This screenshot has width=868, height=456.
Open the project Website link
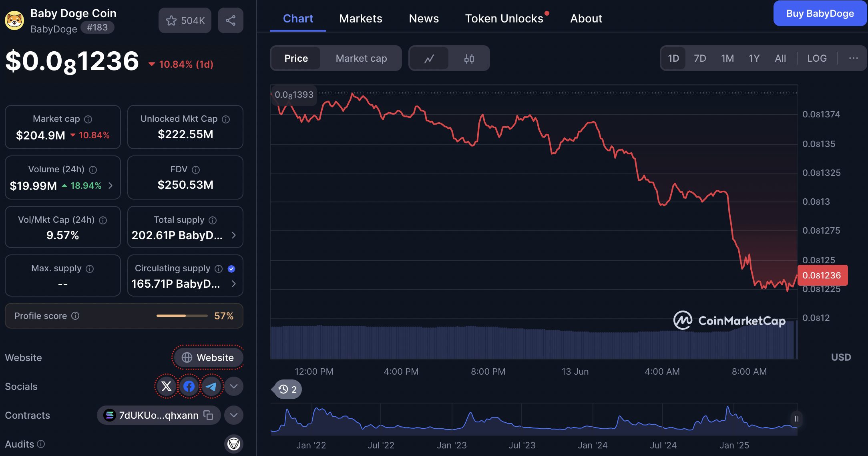point(208,357)
